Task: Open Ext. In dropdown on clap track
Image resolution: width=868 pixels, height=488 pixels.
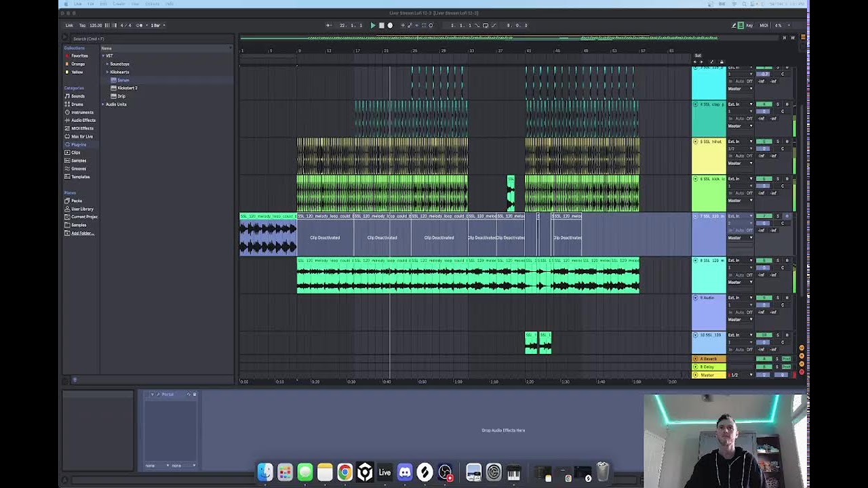Action: 740,104
